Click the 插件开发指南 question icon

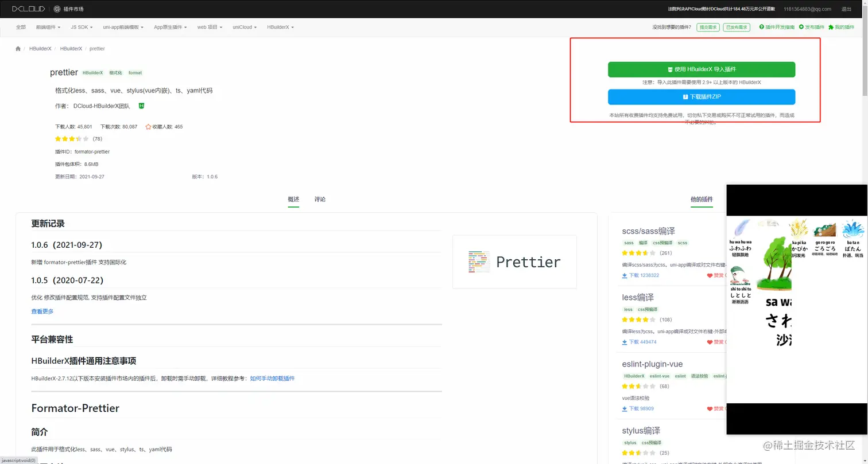[x=761, y=27]
